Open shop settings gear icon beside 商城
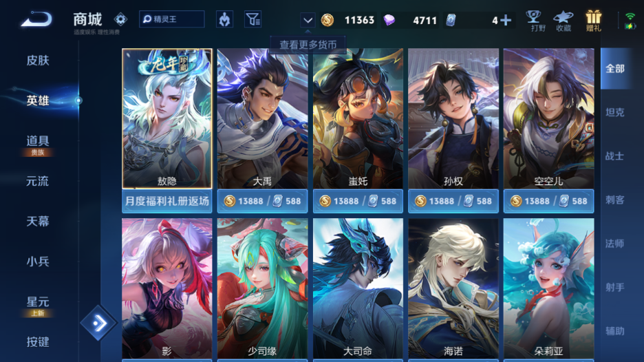The image size is (644, 362). (x=120, y=19)
